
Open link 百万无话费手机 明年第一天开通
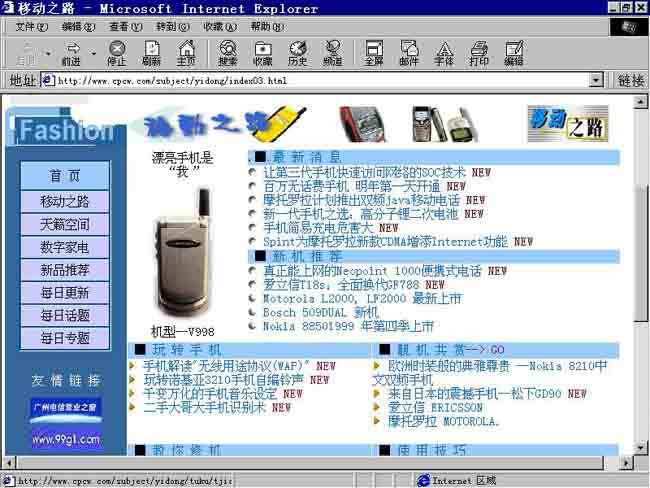tap(352, 186)
